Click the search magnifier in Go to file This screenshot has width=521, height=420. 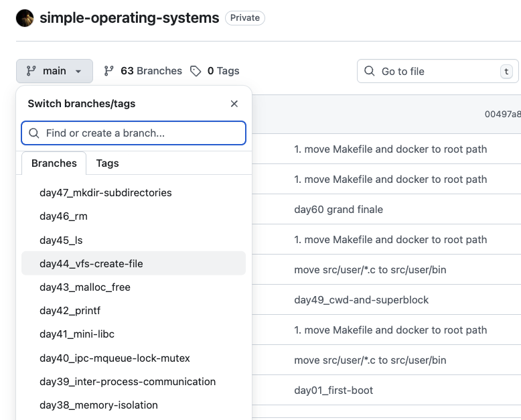(369, 72)
